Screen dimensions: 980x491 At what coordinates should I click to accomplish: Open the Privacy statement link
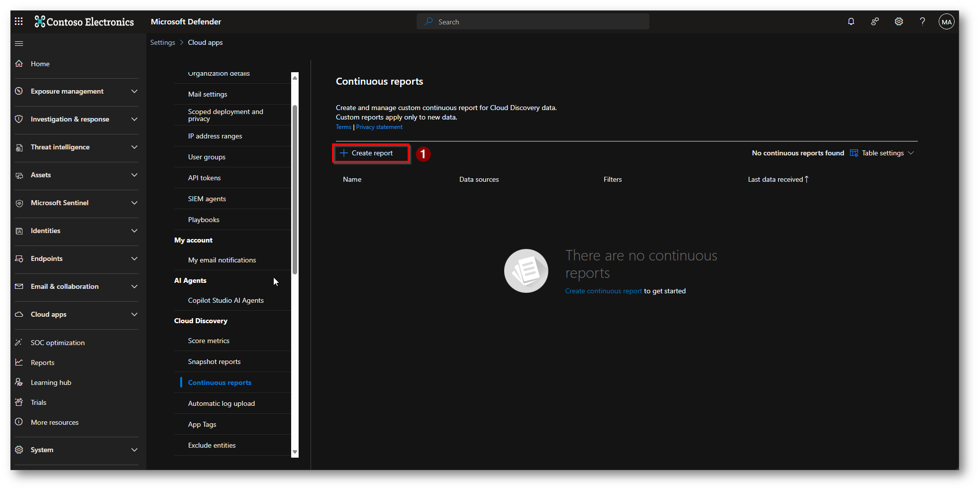click(379, 127)
